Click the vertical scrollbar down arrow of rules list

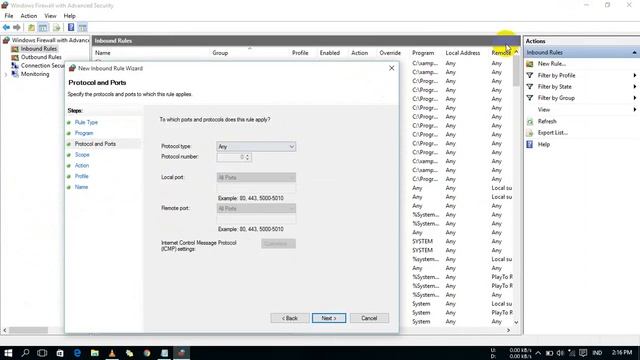point(516,322)
